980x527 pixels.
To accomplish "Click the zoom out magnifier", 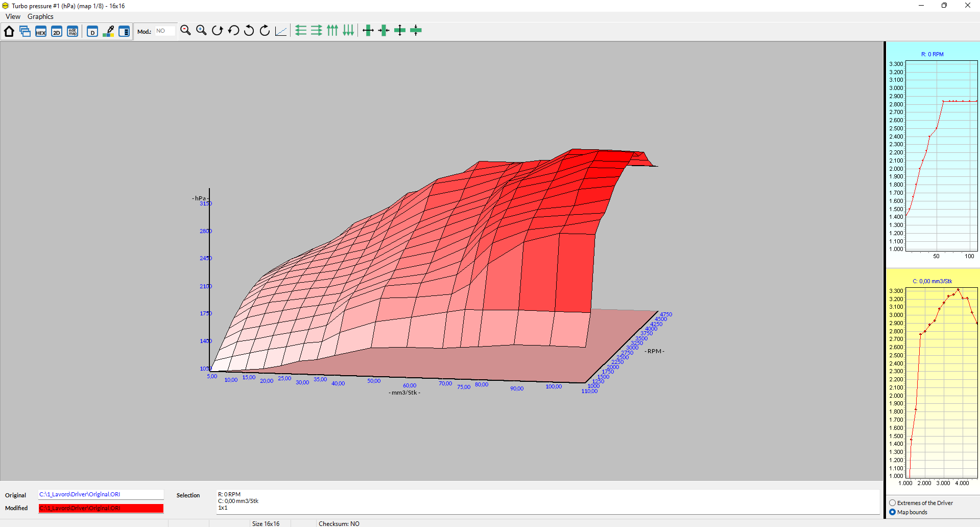I will (185, 31).
